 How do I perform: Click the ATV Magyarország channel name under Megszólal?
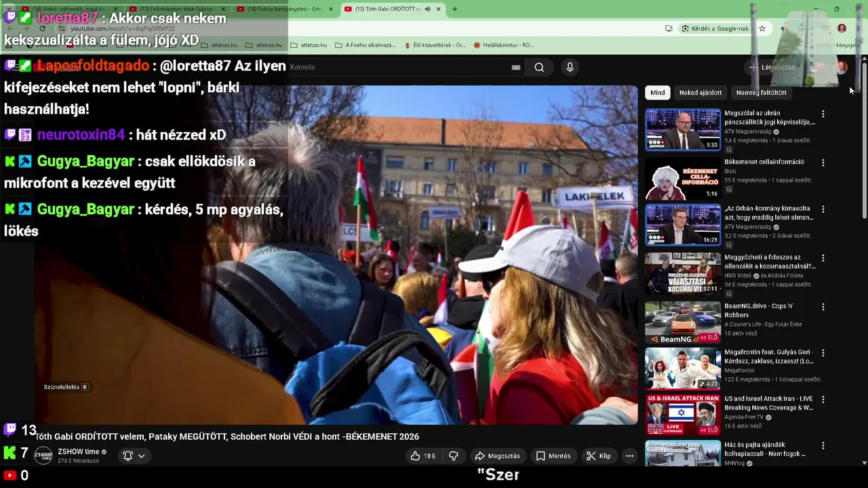click(x=749, y=132)
